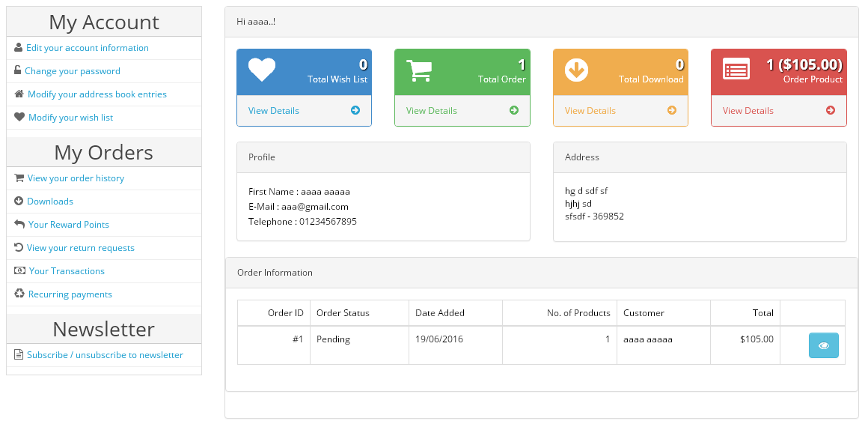Open Modify your wish list
This screenshot has height=430, width=868.
pyautogui.click(x=71, y=118)
